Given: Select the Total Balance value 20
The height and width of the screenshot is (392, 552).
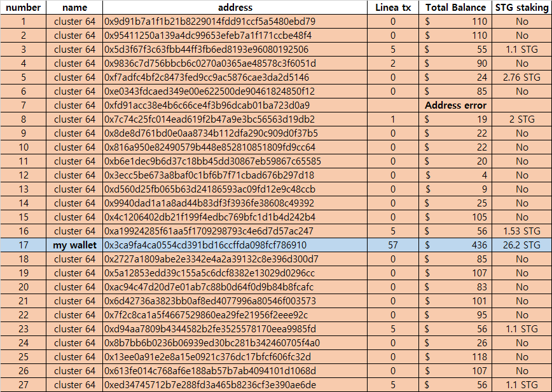Looking at the screenshot, I should [x=455, y=161].
